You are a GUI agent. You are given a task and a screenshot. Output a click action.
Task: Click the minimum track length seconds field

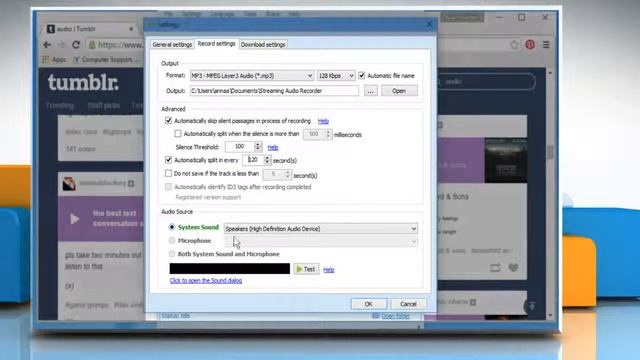pyautogui.click(x=273, y=175)
